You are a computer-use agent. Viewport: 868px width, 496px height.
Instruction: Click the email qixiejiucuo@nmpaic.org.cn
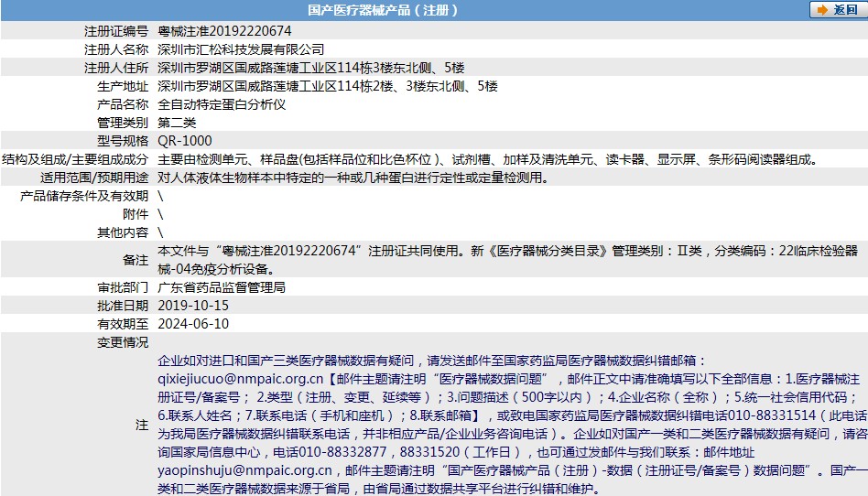click(241, 378)
